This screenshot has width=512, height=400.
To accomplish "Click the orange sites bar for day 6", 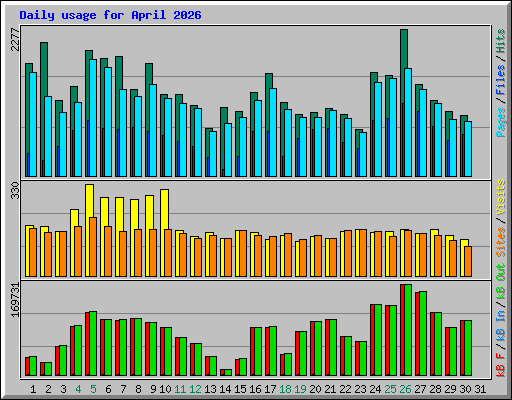I will click(108, 251).
